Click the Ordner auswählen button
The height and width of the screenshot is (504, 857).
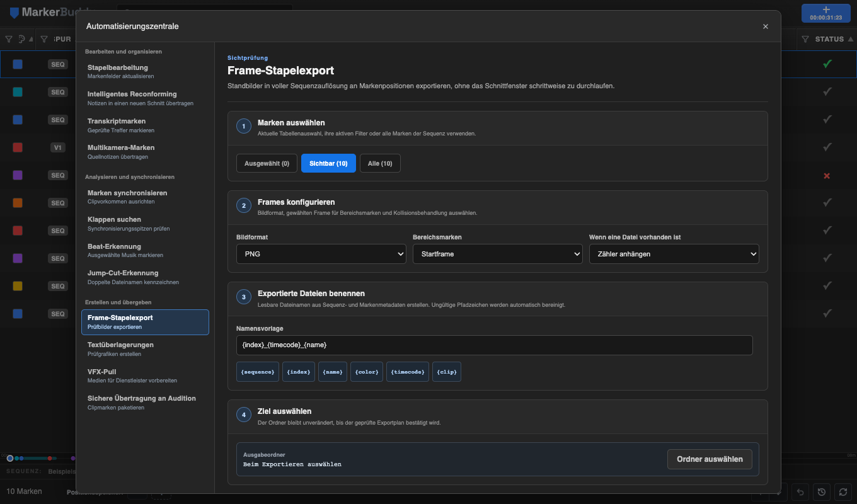click(710, 459)
